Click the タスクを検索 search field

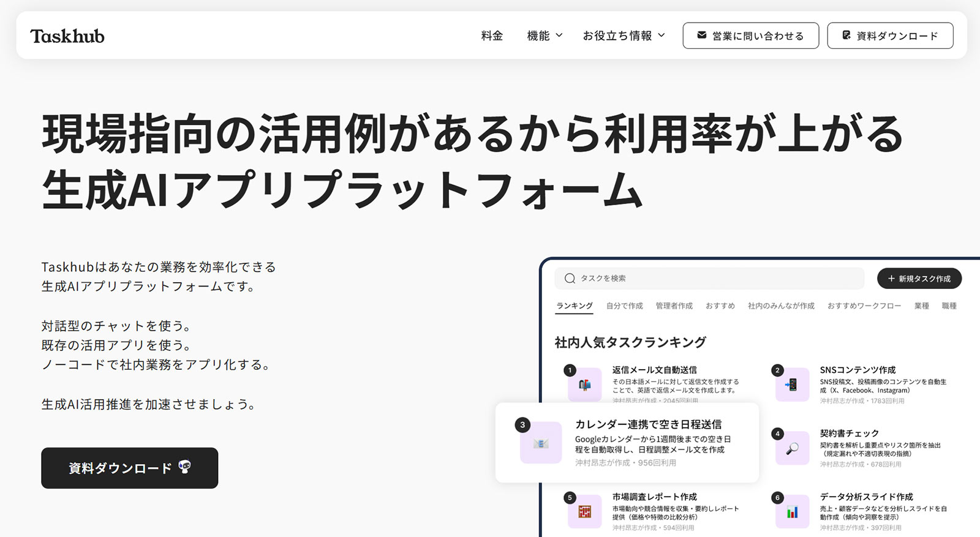tap(709, 278)
